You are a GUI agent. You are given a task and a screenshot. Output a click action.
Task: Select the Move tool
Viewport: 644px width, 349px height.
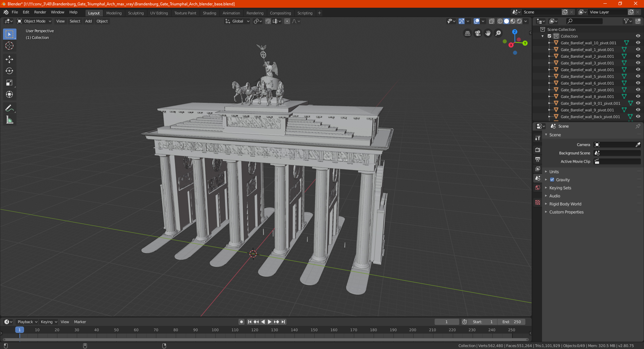(x=9, y=59)
